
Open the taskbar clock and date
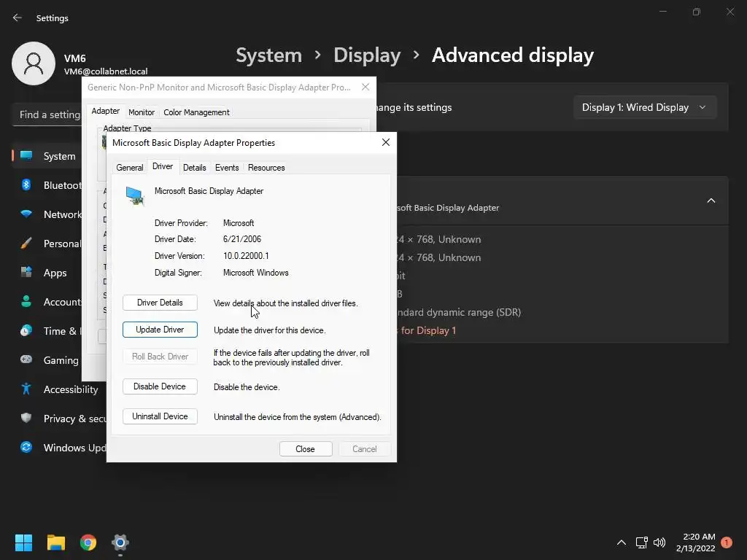(x=695, y=542)
